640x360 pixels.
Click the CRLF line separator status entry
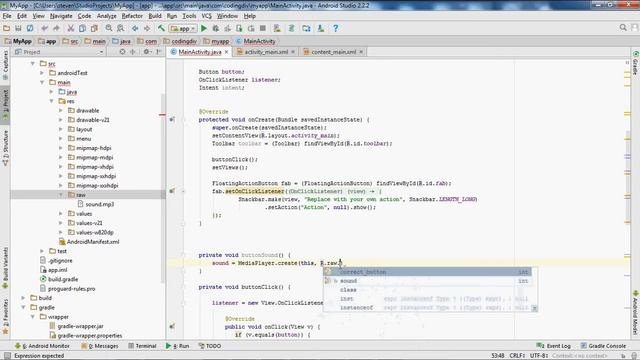tap(517, 356)
